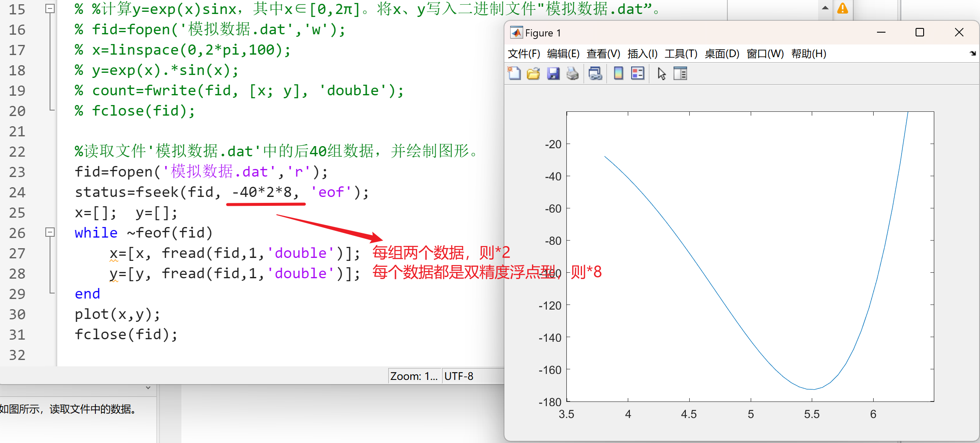Click the MATLAB logo in the Figure 1 title bar

coord(516,33)
